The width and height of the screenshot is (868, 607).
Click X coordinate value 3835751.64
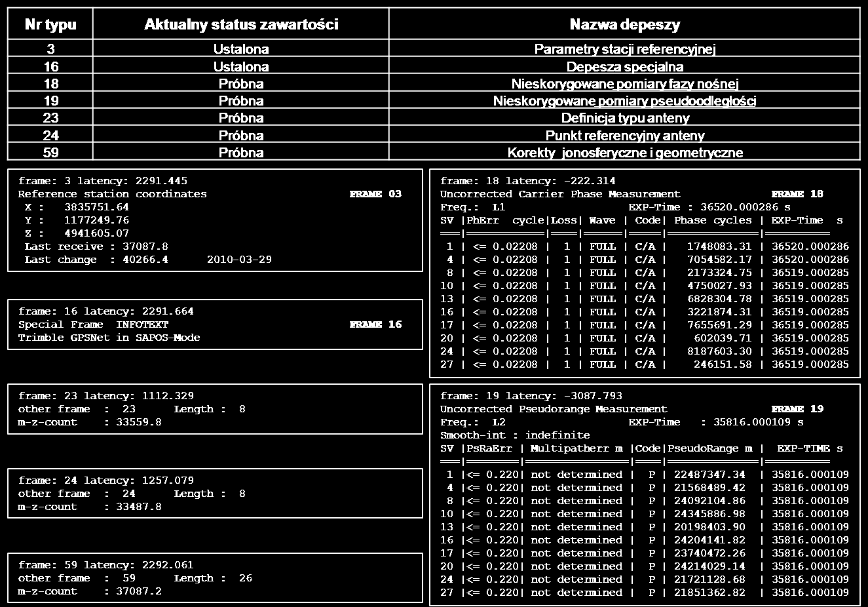[x=96, y=207]
